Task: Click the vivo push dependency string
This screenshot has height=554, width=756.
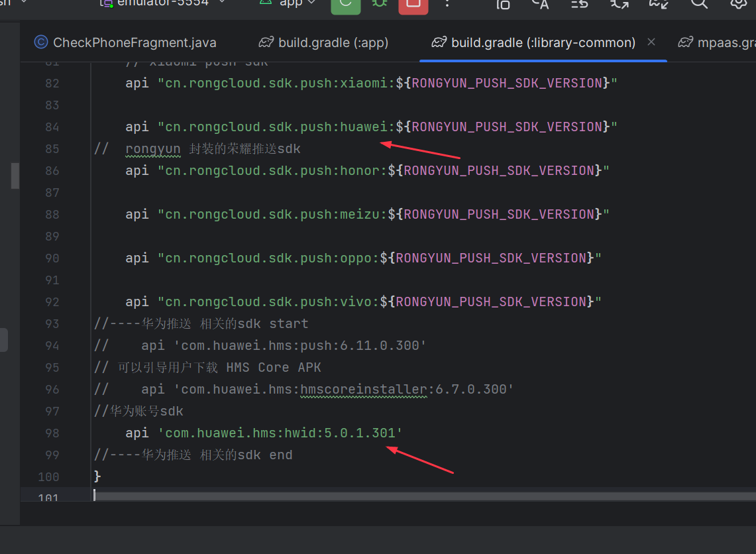Action: click(x=380, y=302)
